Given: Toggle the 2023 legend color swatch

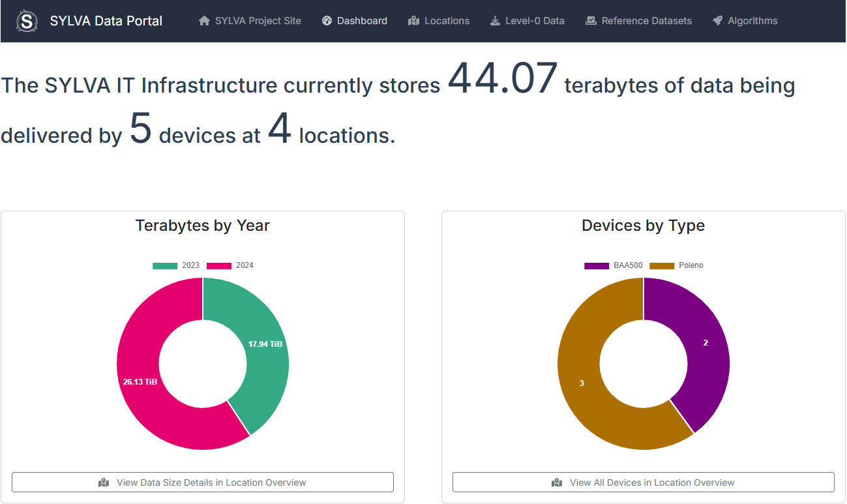Looking at the screenshot, I should tap(165, 265).
